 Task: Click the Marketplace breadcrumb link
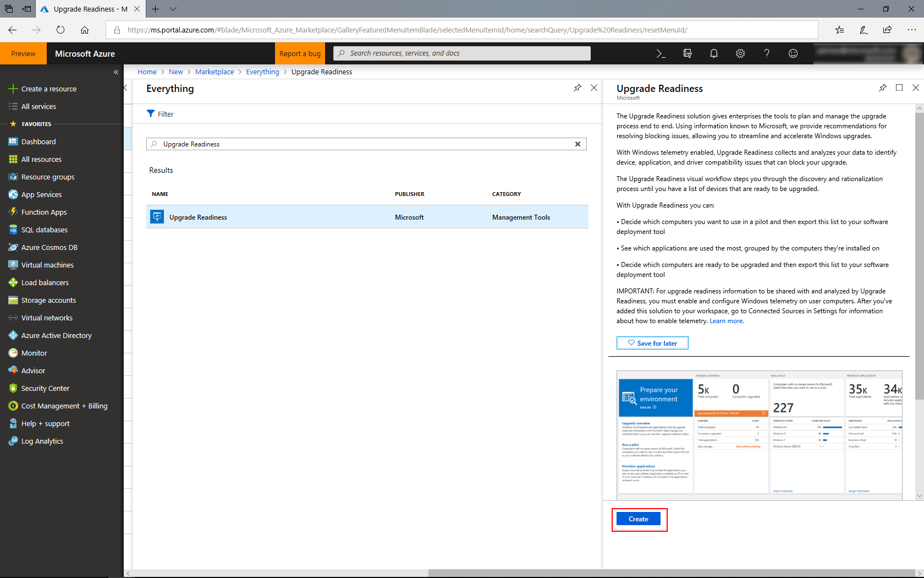tap(215, 72)
